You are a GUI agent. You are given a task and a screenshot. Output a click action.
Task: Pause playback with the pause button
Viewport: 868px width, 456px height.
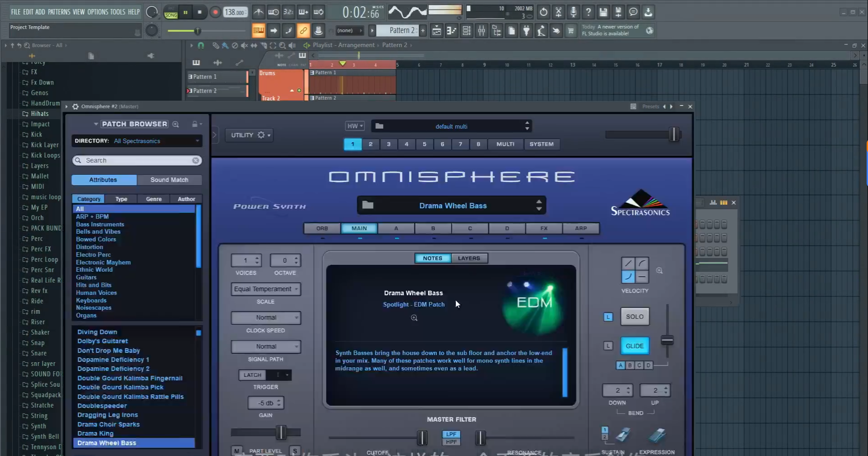click(185, 12)
